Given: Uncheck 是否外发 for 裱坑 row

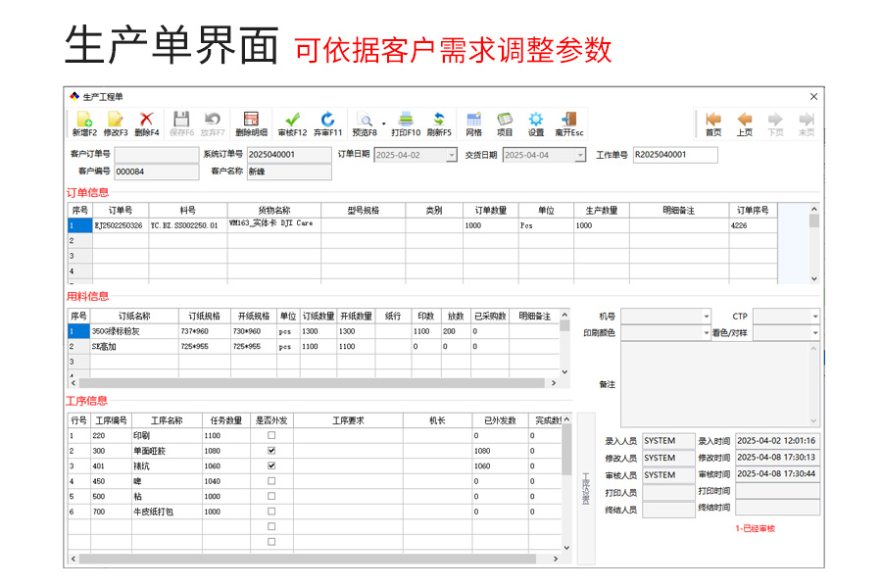Looking at the screenshot, I should pos(271,465).
